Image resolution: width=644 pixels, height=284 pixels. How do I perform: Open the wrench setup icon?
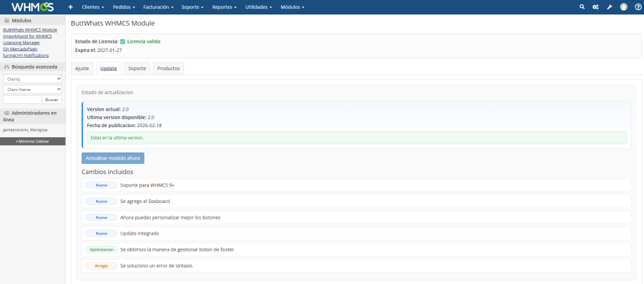[x=609, y=7]
